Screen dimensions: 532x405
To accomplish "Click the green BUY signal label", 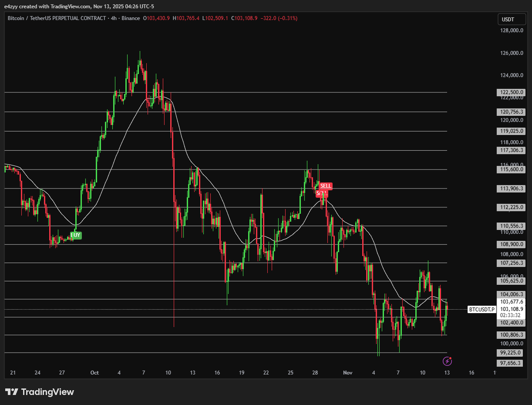I will click(x=76, y=236).
